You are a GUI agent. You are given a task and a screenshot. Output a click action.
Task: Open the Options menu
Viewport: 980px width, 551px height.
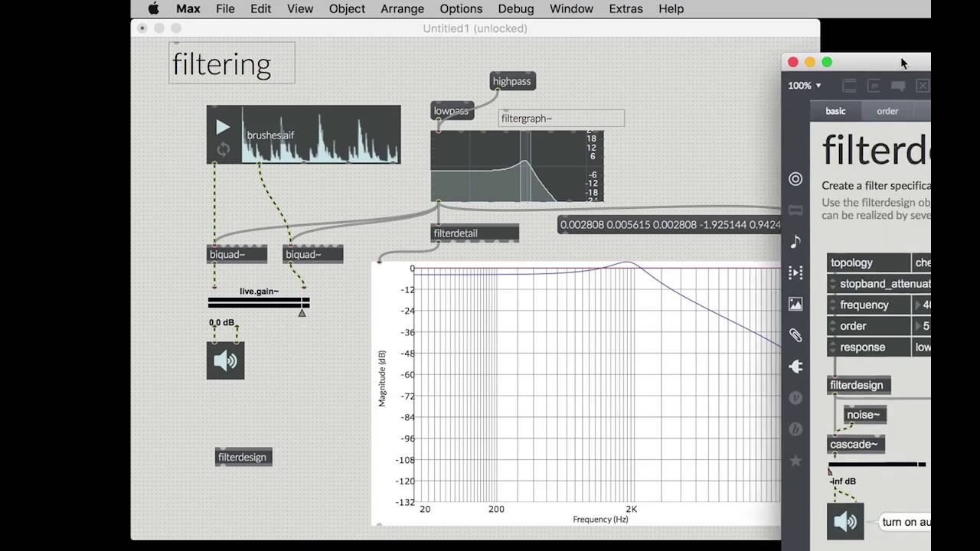(461, 8)
